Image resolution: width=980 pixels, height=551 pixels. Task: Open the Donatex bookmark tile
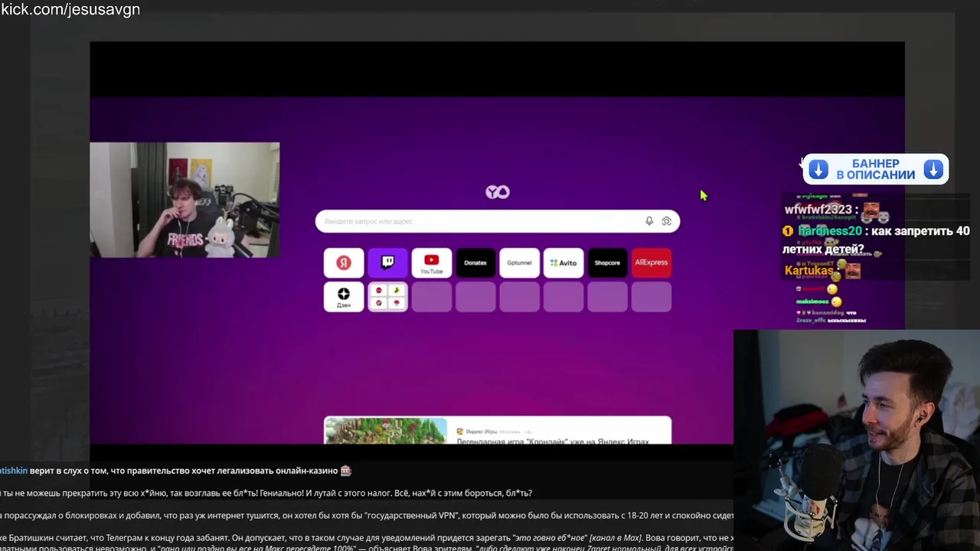(475, 262)
